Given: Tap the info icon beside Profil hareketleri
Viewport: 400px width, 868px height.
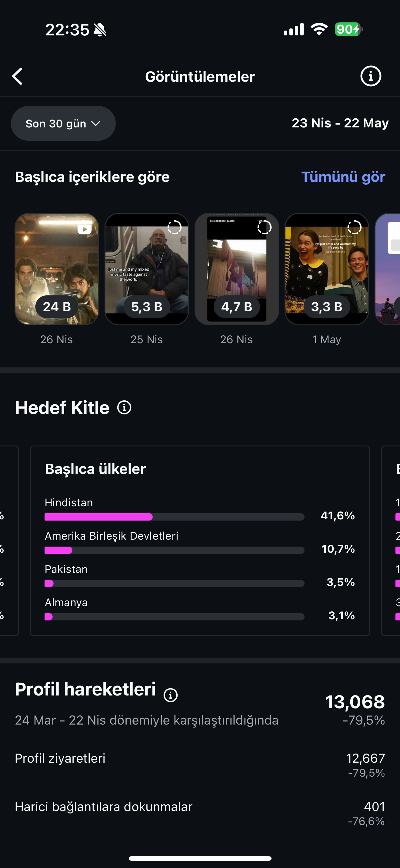Looking at the screenshot, I should click(170, 695).
